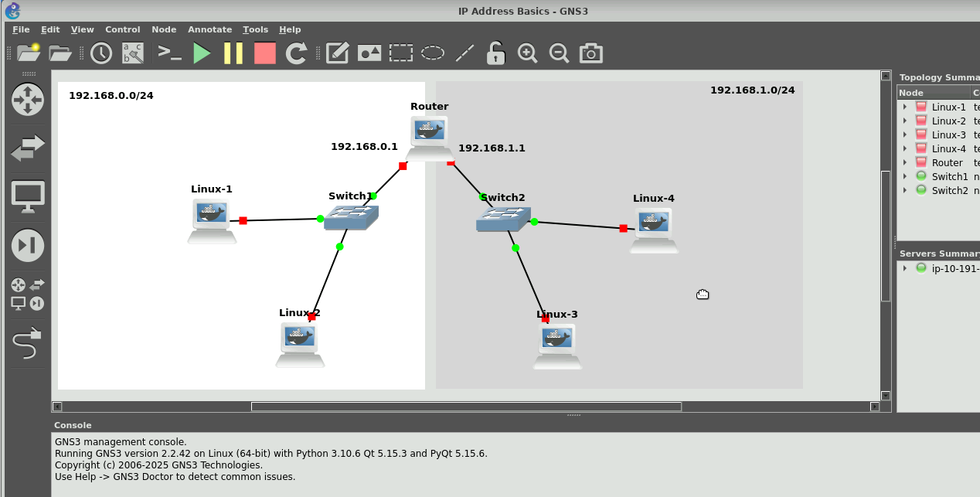
Task: Start all nodes with the green play button
Action: [202, 53]
